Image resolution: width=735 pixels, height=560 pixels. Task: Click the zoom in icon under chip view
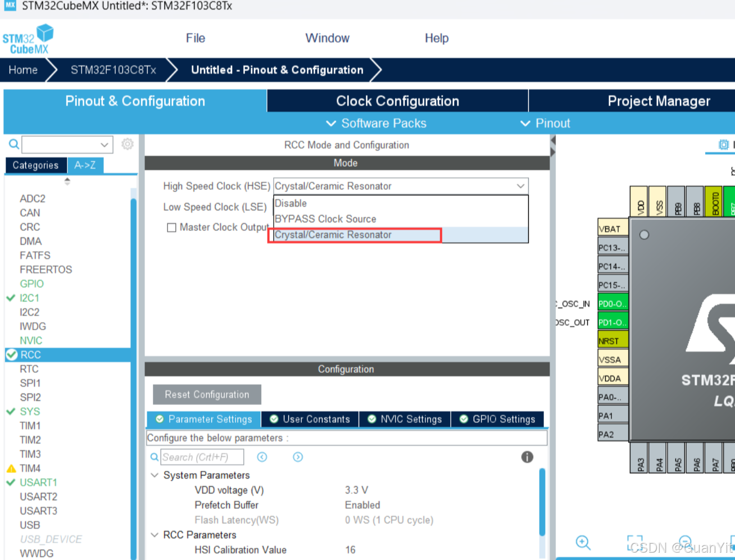(583, 543)
